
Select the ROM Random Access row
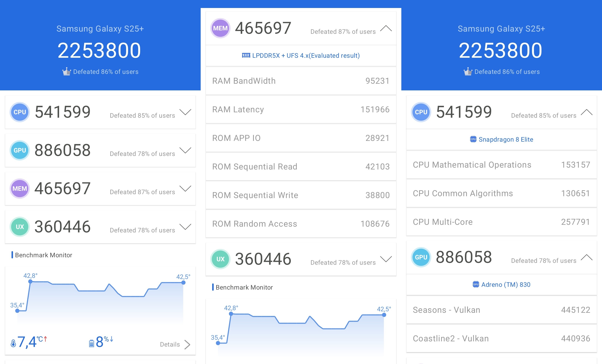[301, 224]
